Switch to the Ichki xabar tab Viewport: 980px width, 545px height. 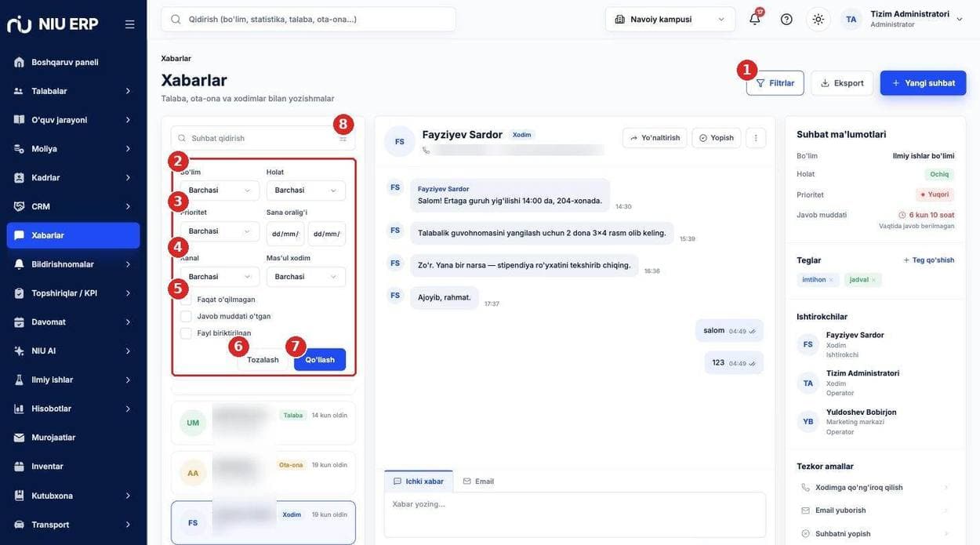pos(419,481)
